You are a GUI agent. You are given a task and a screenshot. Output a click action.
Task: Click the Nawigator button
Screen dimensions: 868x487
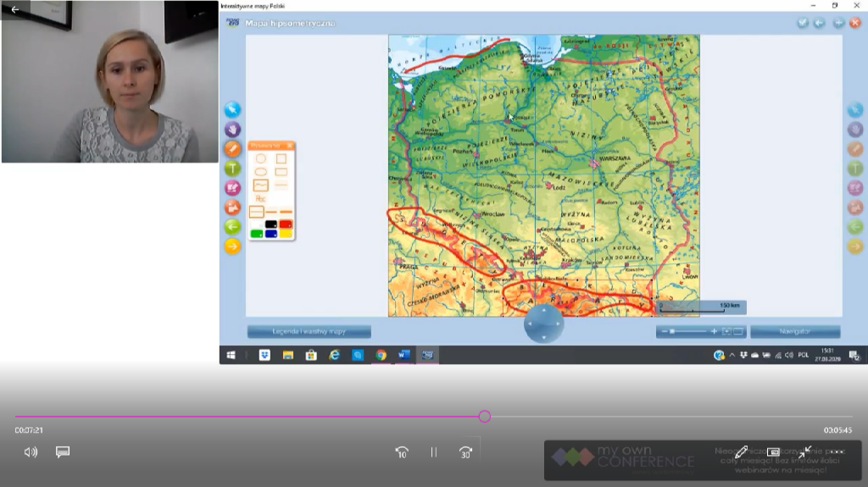(794, 332)
